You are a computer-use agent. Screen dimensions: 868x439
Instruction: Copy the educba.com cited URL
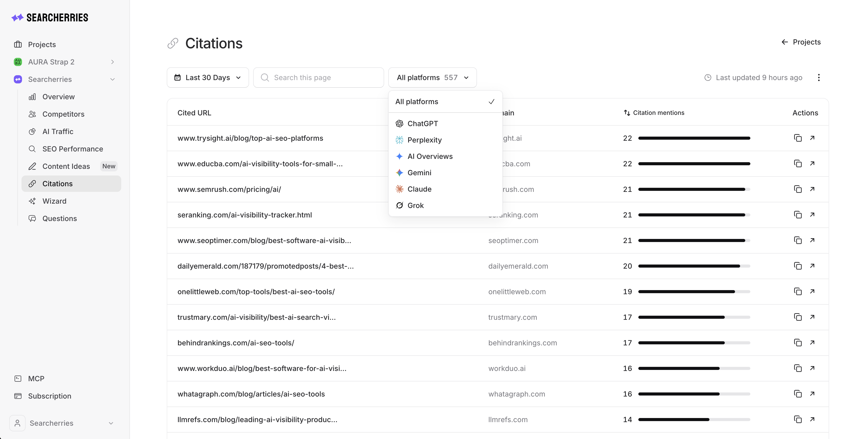(x=798, y=163)
